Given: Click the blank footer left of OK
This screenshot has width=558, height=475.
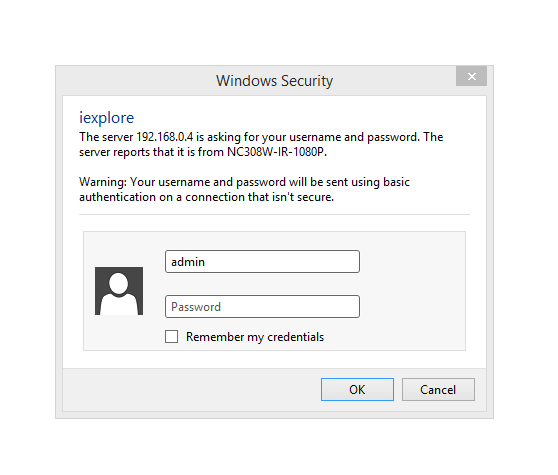Looking at the screenshot, I should click(191, 390).
